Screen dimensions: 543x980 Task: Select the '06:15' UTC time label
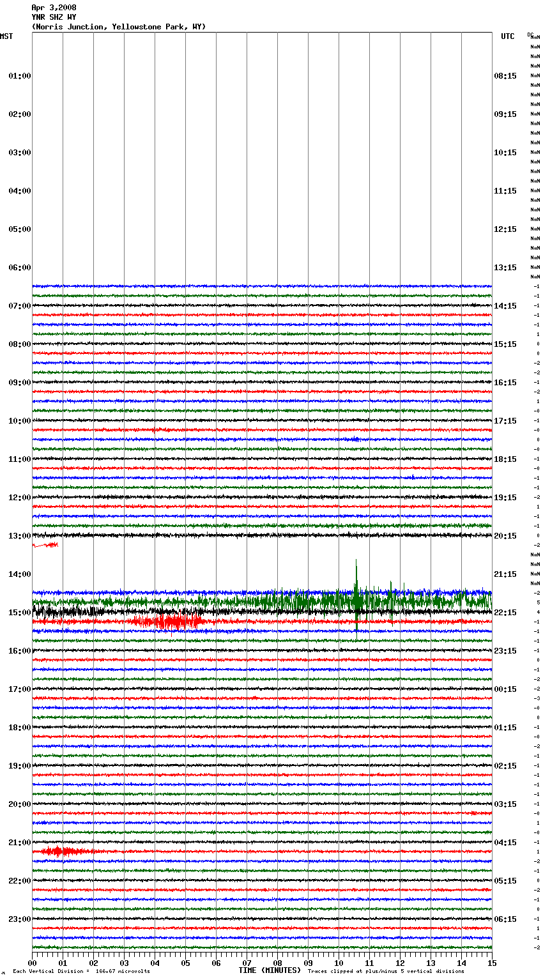point(505,919)
